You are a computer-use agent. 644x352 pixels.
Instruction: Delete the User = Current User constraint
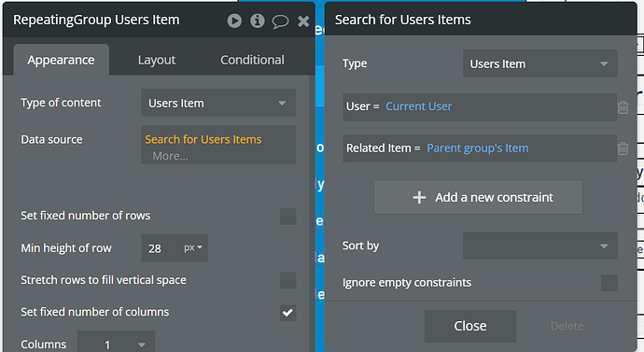pyautogui.click(x=623, y=107)
